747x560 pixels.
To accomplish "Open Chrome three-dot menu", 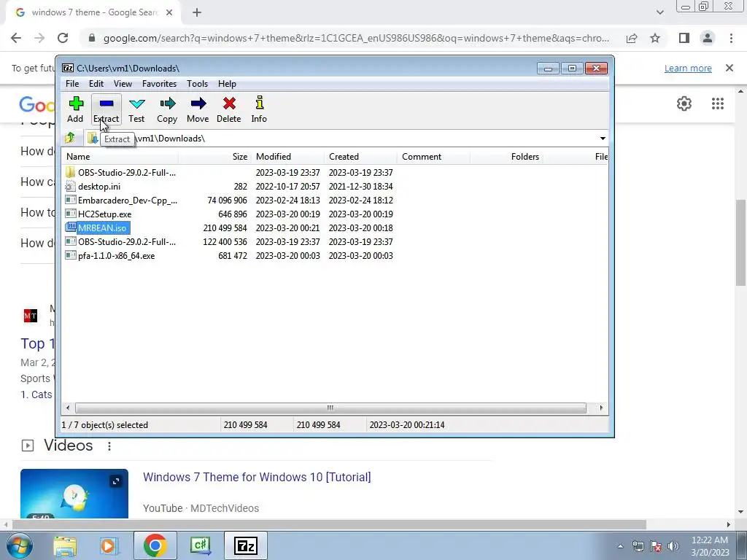I will (x=731, y=38).
